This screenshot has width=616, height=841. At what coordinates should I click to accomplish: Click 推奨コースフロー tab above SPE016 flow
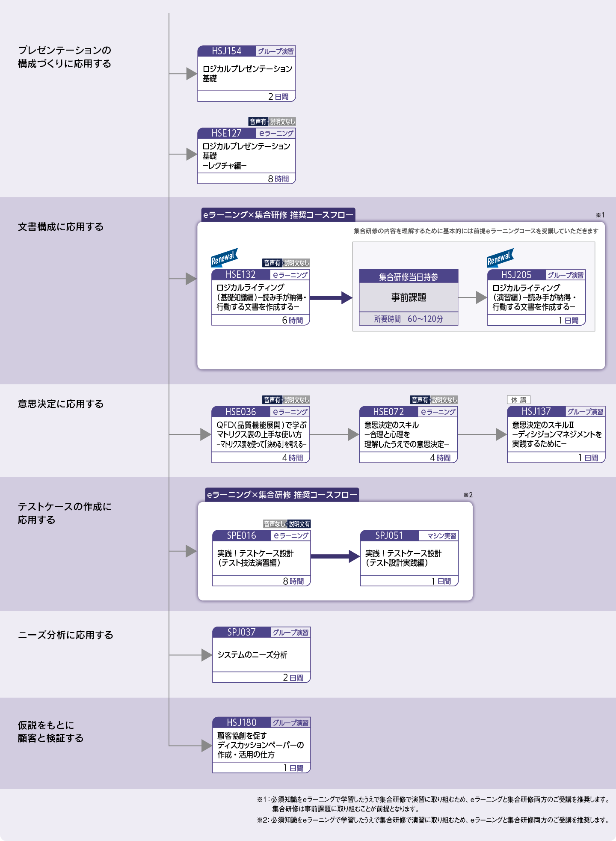(282, 495)
